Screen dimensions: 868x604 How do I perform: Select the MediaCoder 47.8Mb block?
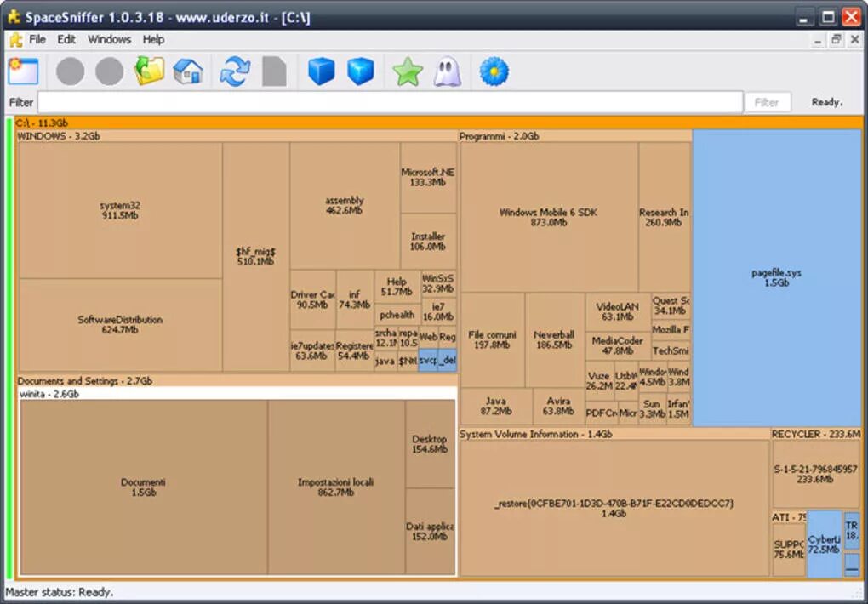click(618, 346)
